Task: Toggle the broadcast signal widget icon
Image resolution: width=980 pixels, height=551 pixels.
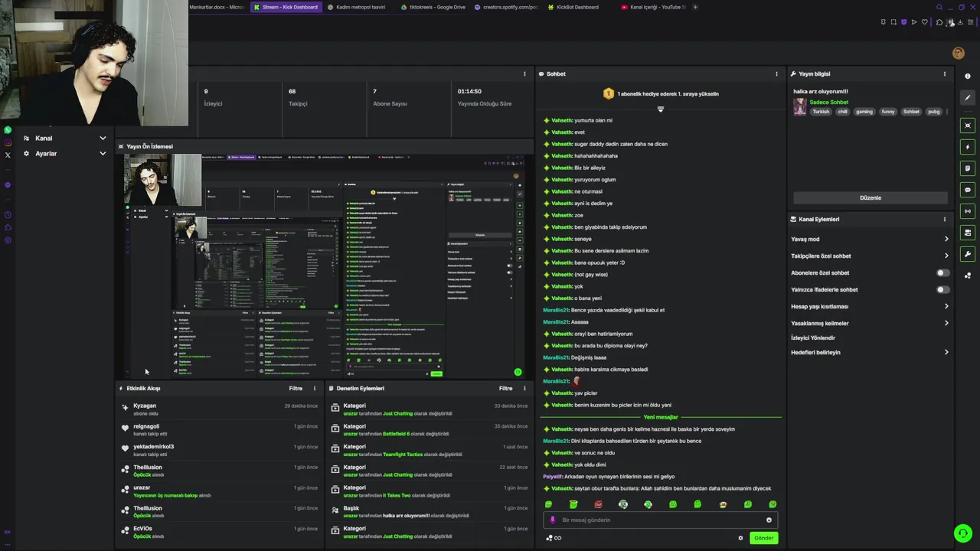Action: 968,211
